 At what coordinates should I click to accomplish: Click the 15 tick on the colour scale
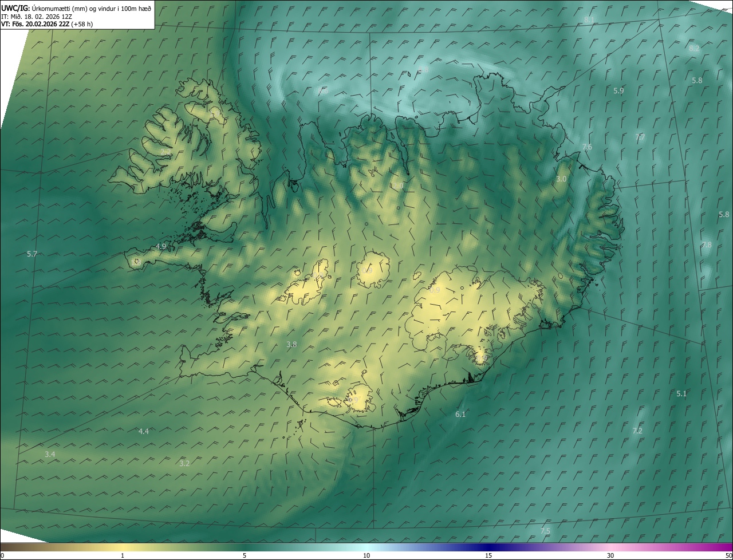[x=488, y=555]
